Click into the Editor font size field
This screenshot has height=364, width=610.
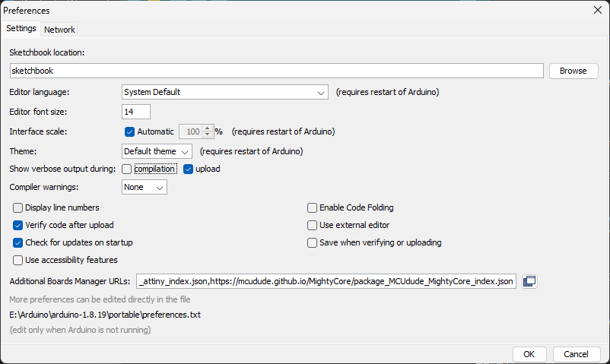point(136,112)
